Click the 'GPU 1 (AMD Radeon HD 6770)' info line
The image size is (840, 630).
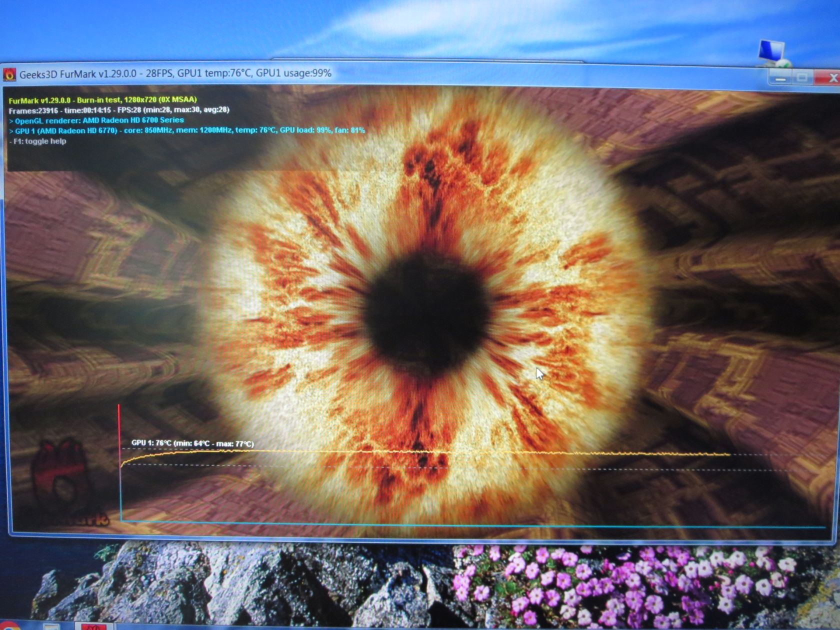(186, 130)
